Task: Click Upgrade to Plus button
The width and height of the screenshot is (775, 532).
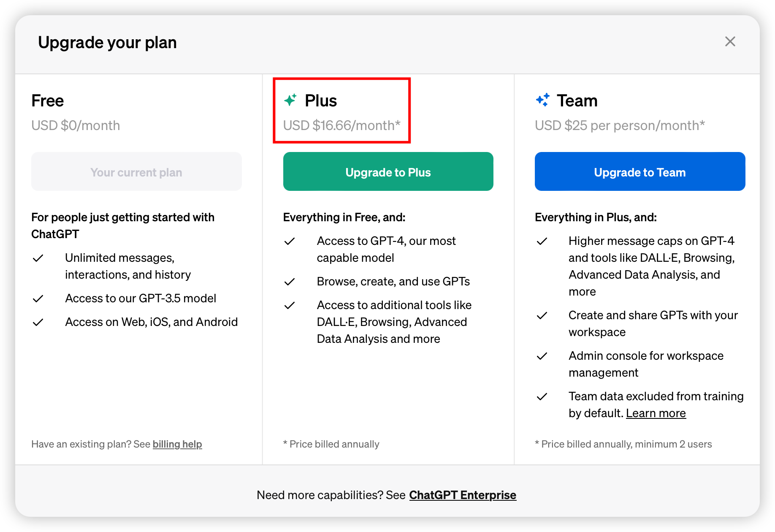Action: tap(388, 171)
